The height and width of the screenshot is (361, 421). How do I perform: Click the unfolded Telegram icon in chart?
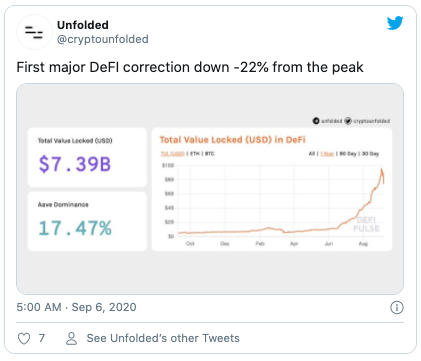316,121
